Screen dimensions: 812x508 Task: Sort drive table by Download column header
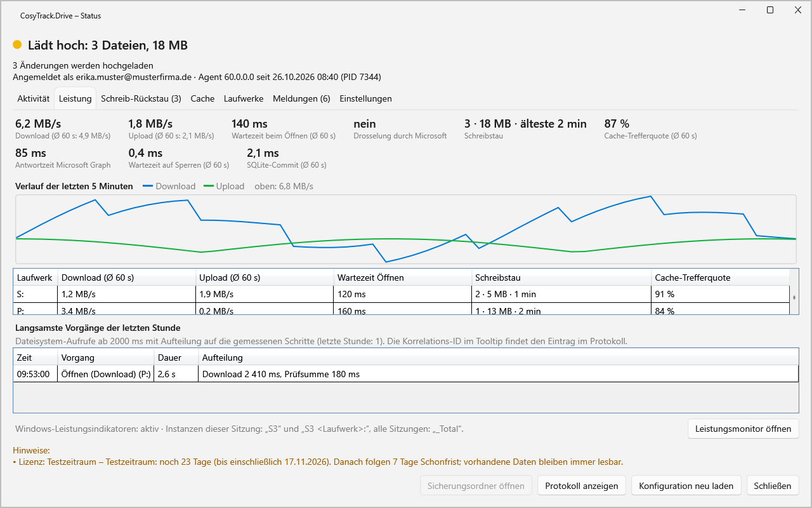(x=127, y=277)
